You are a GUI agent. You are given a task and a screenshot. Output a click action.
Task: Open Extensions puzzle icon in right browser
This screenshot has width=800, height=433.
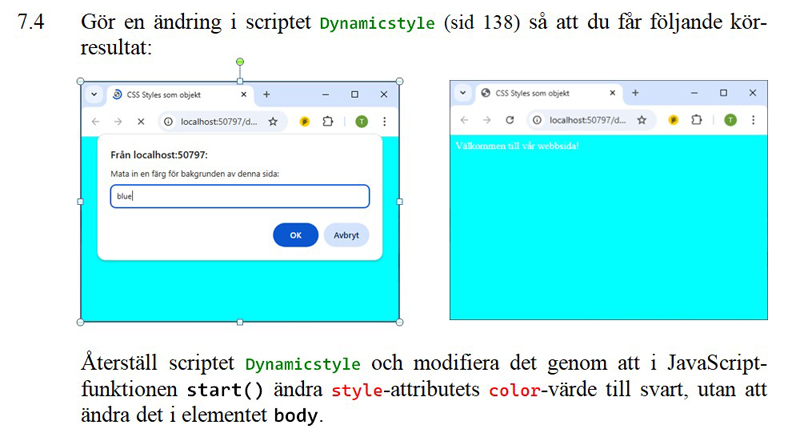[x=697, y=119]
